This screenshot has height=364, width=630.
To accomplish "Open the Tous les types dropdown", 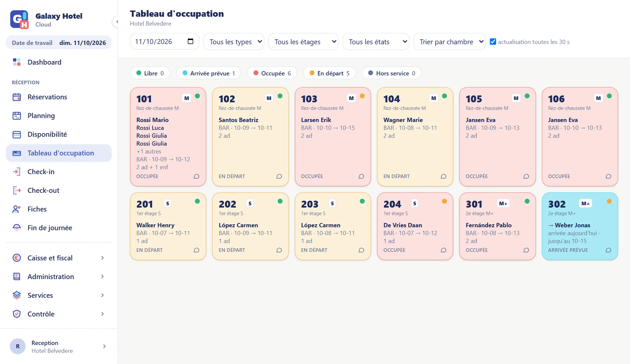I will click(234, 42).
